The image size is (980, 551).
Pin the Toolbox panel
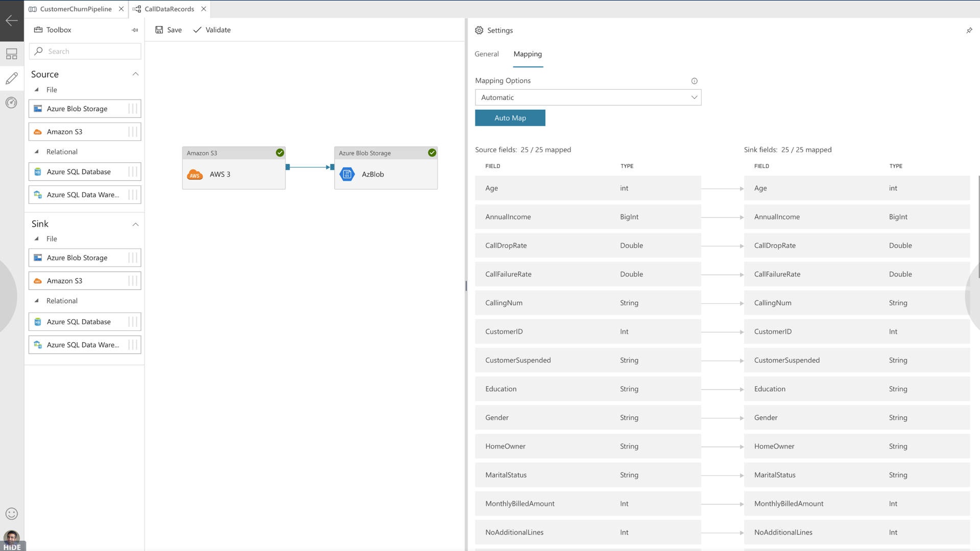135,30
